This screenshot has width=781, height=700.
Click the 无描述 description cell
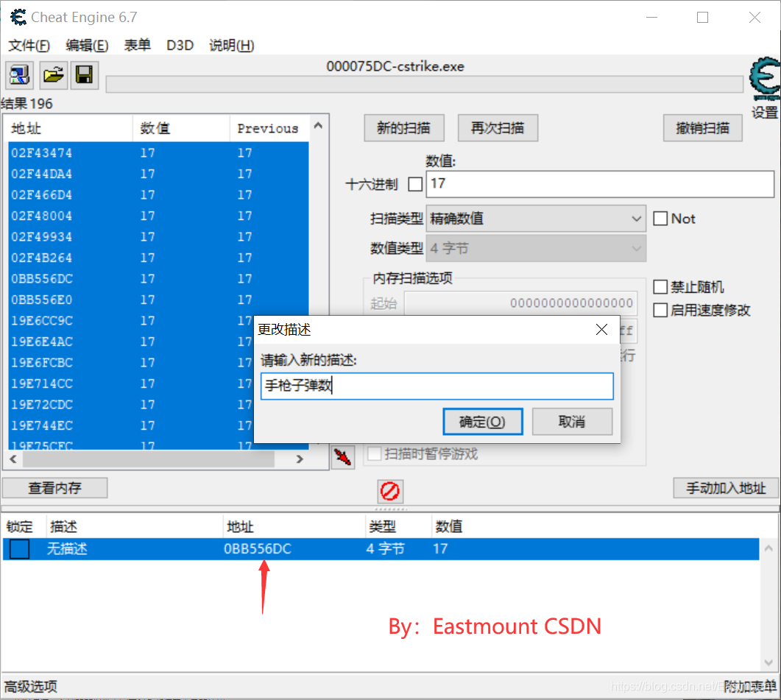67,549
